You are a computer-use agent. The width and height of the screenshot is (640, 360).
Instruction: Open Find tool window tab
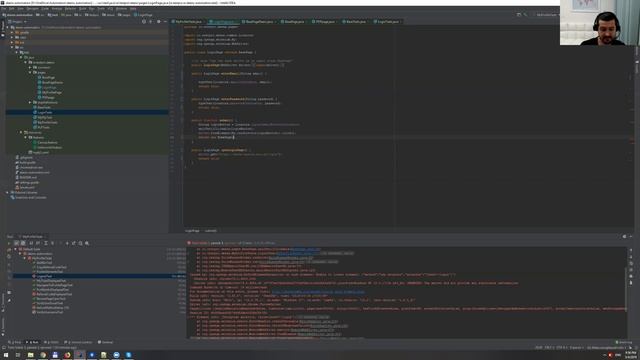[x=15, y=342]
